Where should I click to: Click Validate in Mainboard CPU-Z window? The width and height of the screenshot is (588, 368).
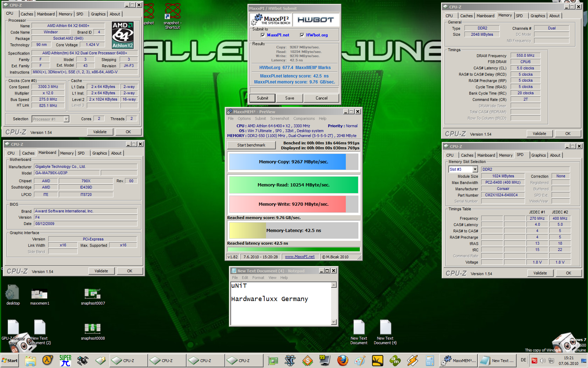click(x=101, y=271)
